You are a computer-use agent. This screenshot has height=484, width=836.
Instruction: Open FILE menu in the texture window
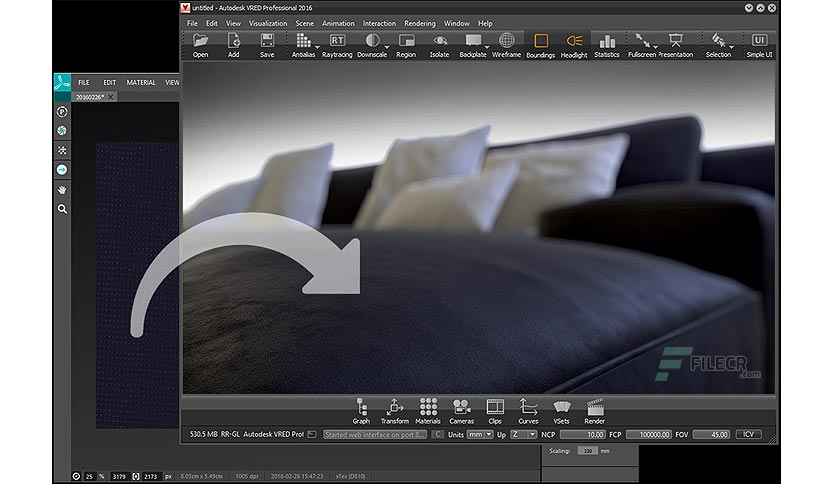point(84,83)
